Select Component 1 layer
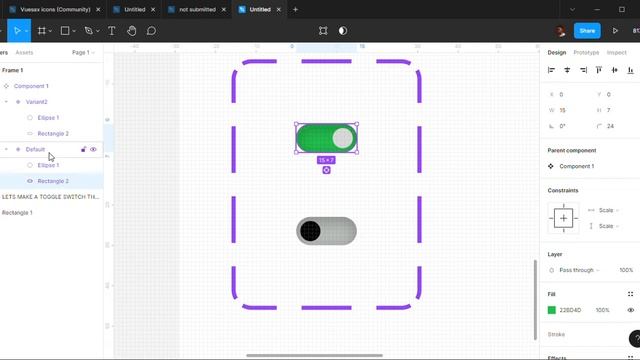Image resolution: width=640 pixels, height=360 pixels. point(31,86)
